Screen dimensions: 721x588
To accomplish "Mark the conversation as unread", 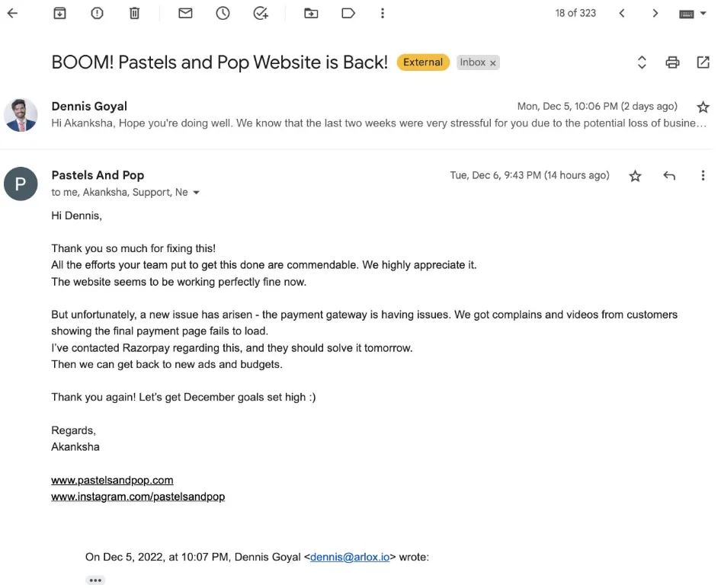I will pyautogui.click(x=185, y=13).
